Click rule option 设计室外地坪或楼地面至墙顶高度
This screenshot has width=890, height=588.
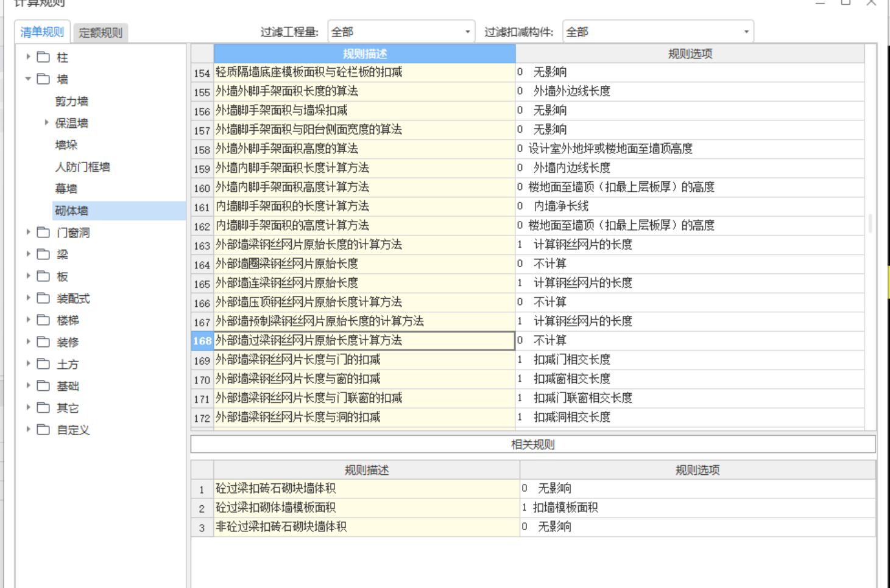click(x=610, y=149)
